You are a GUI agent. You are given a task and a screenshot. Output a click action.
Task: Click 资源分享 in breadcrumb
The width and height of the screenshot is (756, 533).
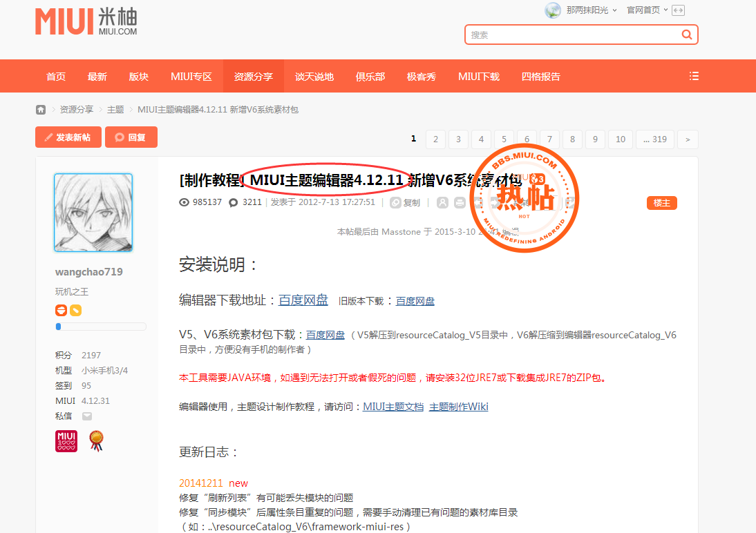(76, 109)
